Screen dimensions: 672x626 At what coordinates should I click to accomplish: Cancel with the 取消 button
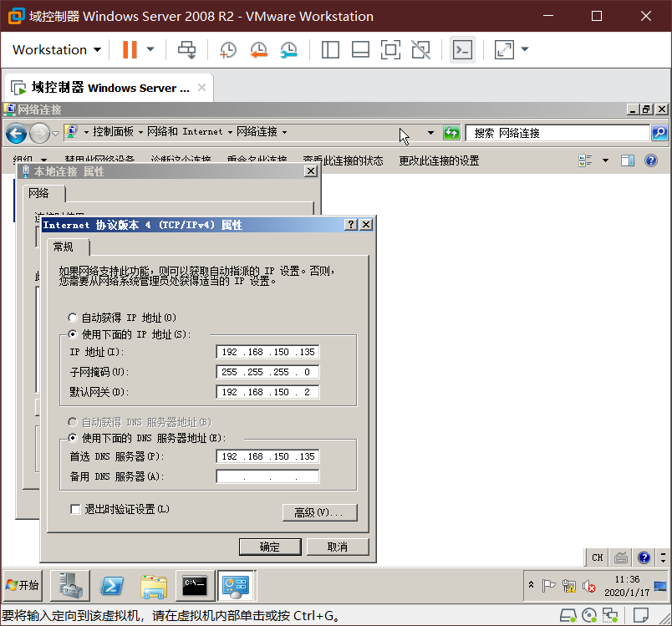point(338,547)
